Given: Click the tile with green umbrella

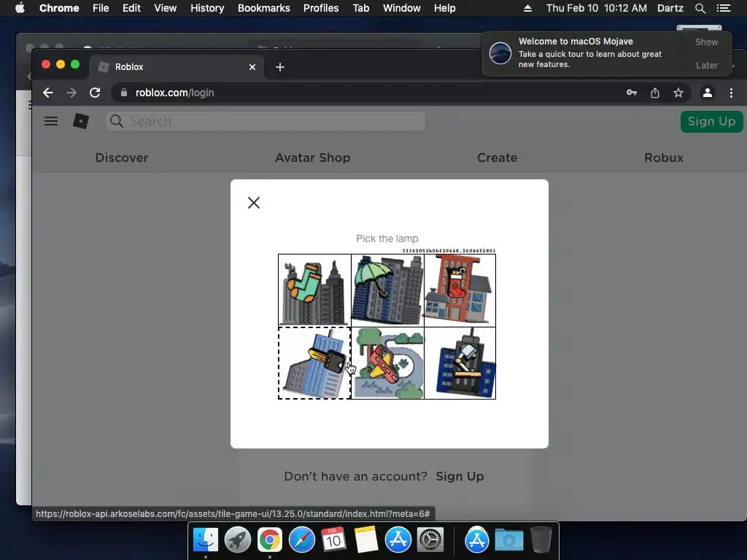Looking at the screenshot, I should tap(387, 290).
